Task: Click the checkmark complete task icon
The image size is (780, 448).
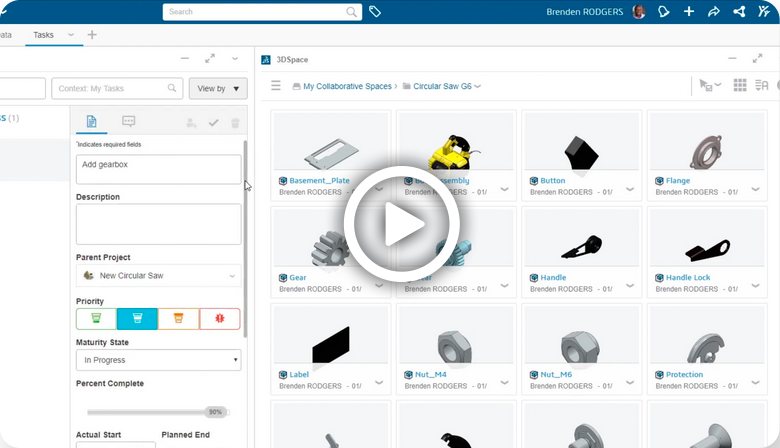Action: (213, 123)
